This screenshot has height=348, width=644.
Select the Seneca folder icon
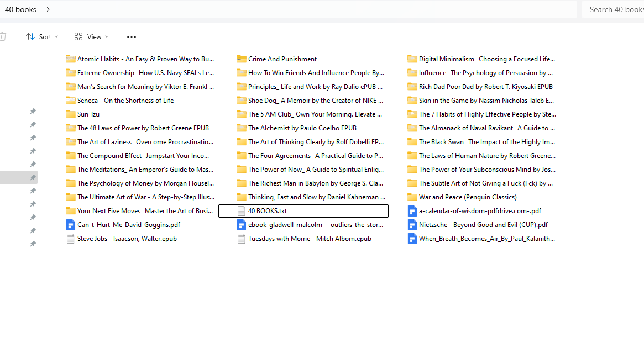pos(71,101)
